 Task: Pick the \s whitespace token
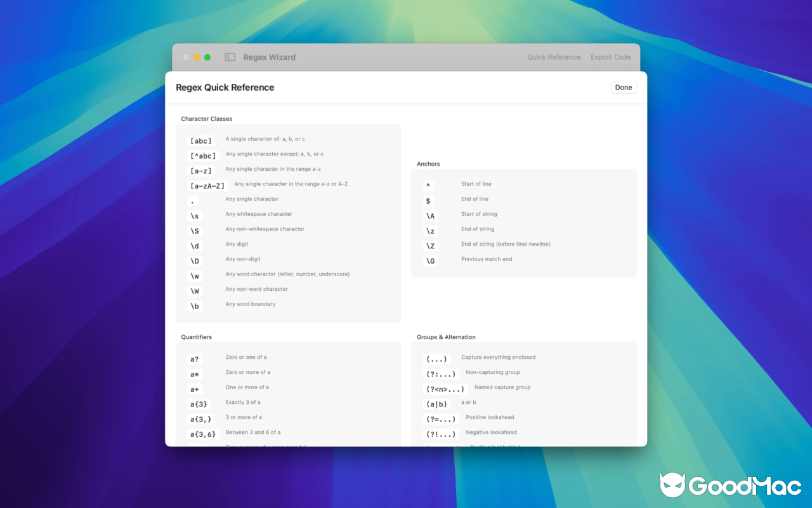coord(195,216)
